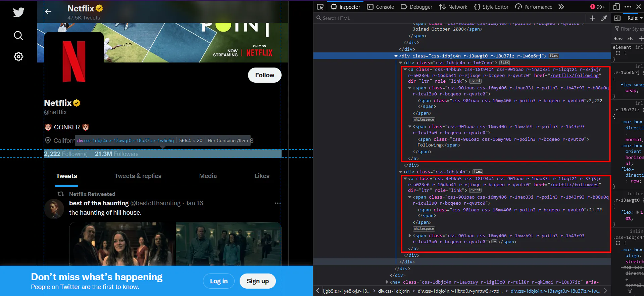Open the Network tab
644x296 pixels.
(x=453, y=7)
